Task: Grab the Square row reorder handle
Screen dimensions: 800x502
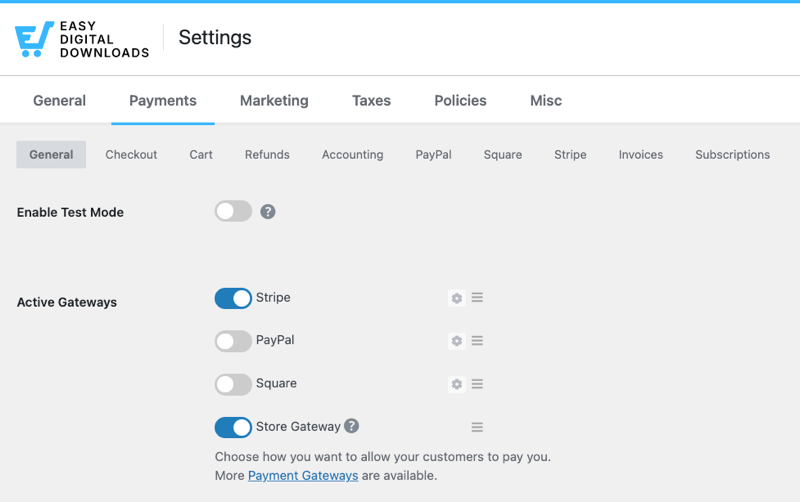Action: click(x=477, y=384)
